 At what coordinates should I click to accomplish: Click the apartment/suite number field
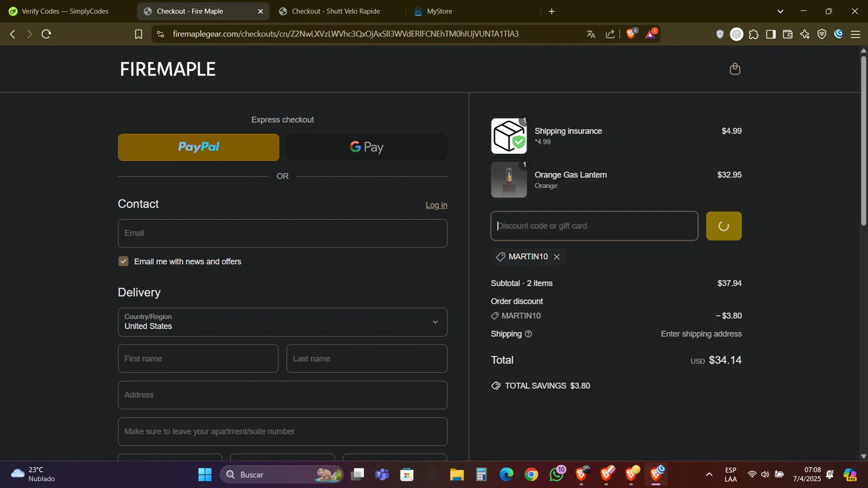(282, 431)
